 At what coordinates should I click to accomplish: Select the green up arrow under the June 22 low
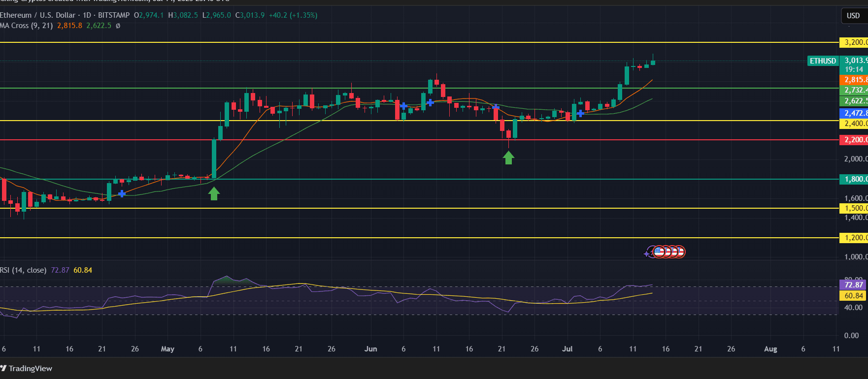tap(508, 158)
